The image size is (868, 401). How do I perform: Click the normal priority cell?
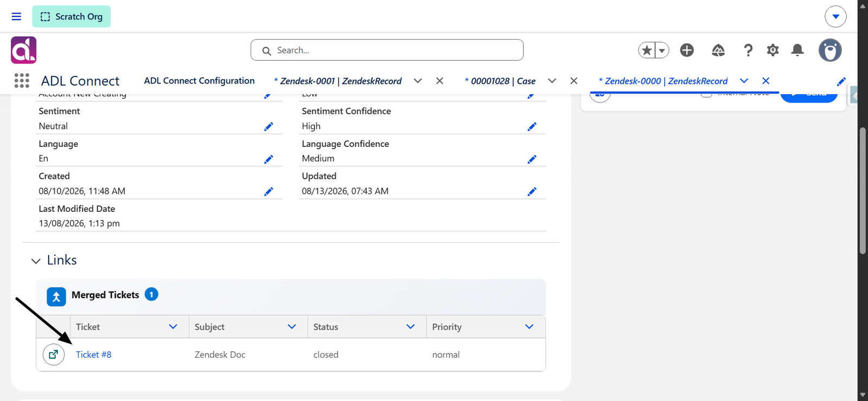click(x=446, y=354)
